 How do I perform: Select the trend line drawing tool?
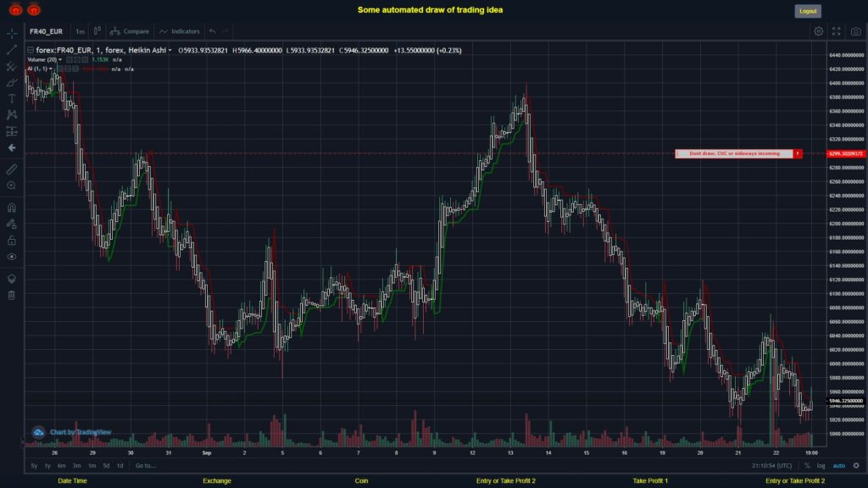pos(11,49)
